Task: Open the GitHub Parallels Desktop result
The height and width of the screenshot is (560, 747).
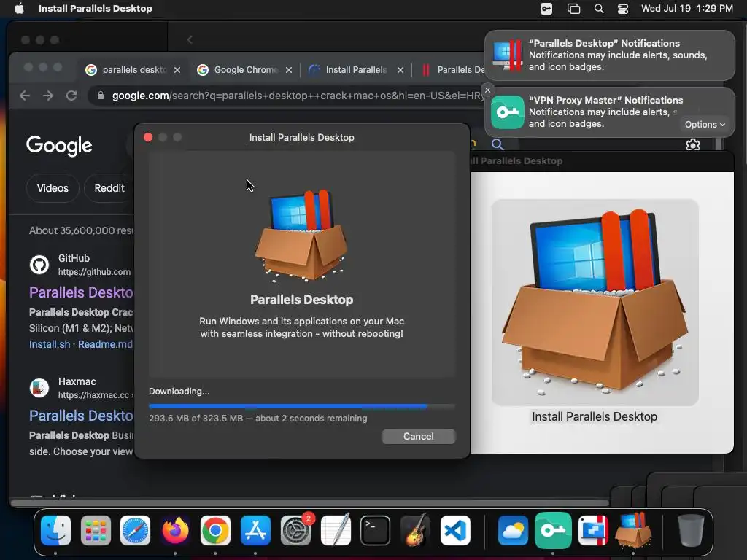Action: click(82, 292)
